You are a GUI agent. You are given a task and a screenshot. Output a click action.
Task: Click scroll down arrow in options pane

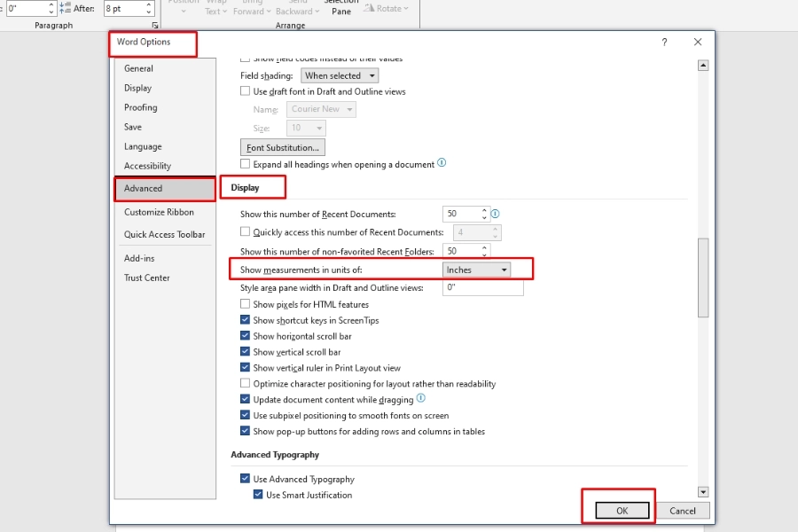703,491
